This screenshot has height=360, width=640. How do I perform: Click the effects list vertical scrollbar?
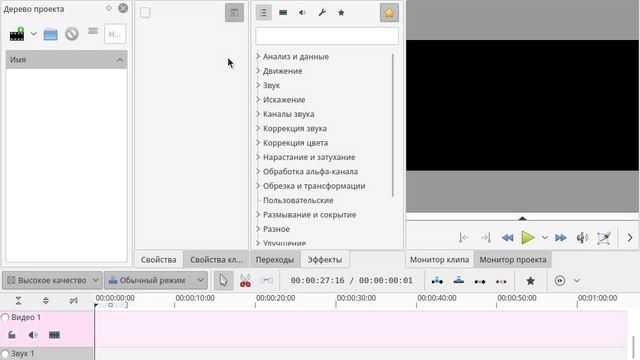[x=393, y=125]
